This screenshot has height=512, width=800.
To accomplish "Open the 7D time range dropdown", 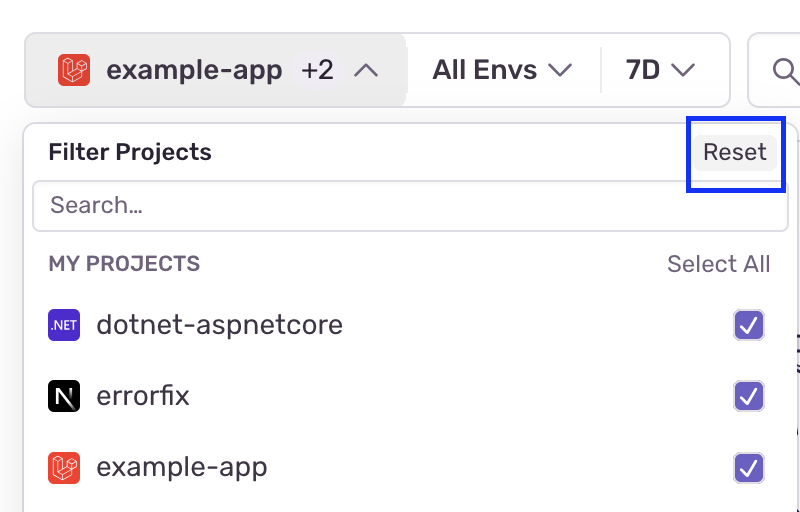I will click(660, 70).
